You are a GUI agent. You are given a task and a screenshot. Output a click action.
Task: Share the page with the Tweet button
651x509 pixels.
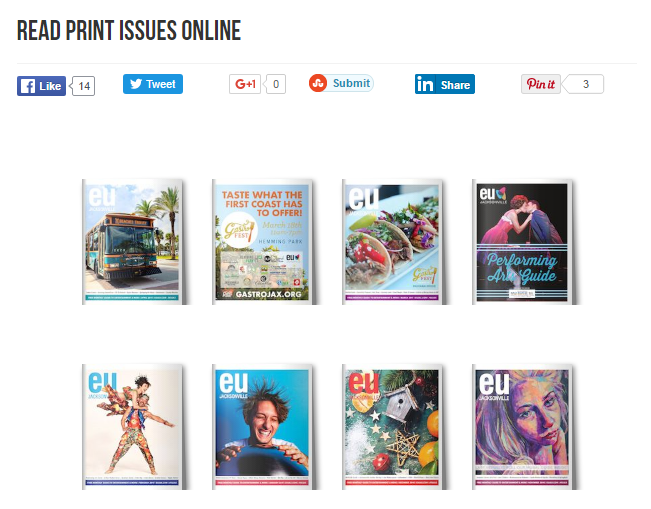coord(153,84)
